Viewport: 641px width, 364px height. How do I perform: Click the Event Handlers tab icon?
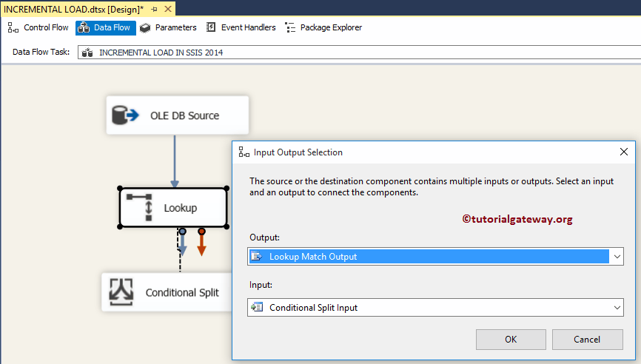pos(211,27)
